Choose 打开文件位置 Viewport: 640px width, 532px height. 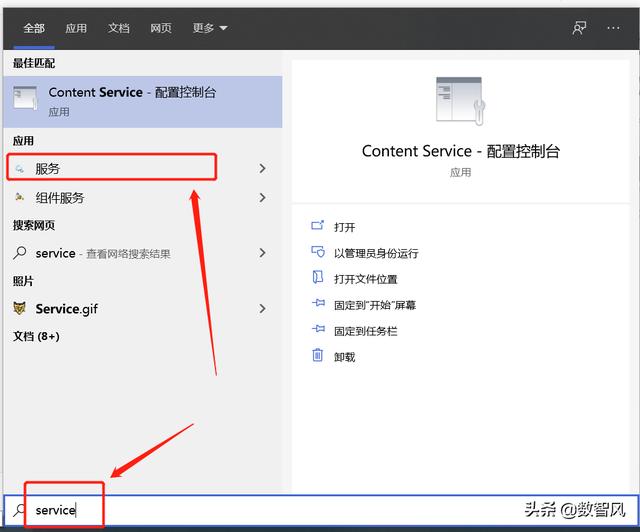[365, 279]
